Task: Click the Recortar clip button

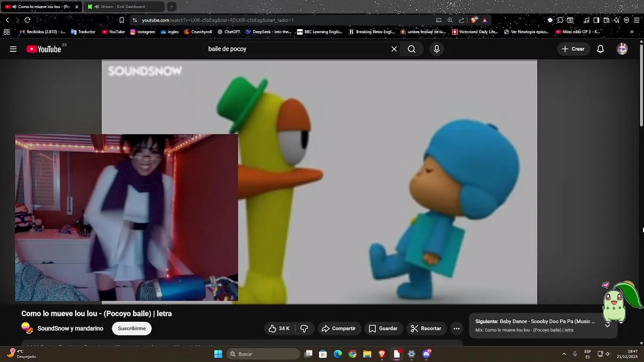Action: pyautogui.click(x=426, y=328)
